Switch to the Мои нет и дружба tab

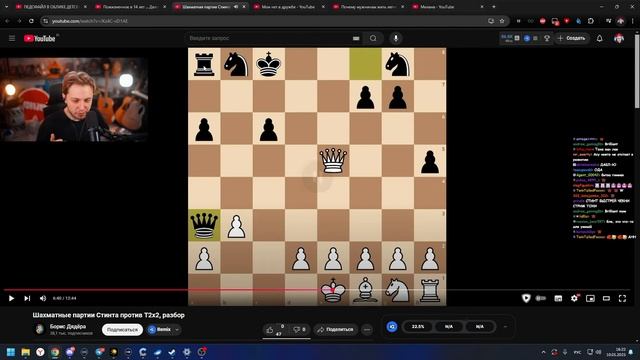pyautogui.click(x=288, y=7)
